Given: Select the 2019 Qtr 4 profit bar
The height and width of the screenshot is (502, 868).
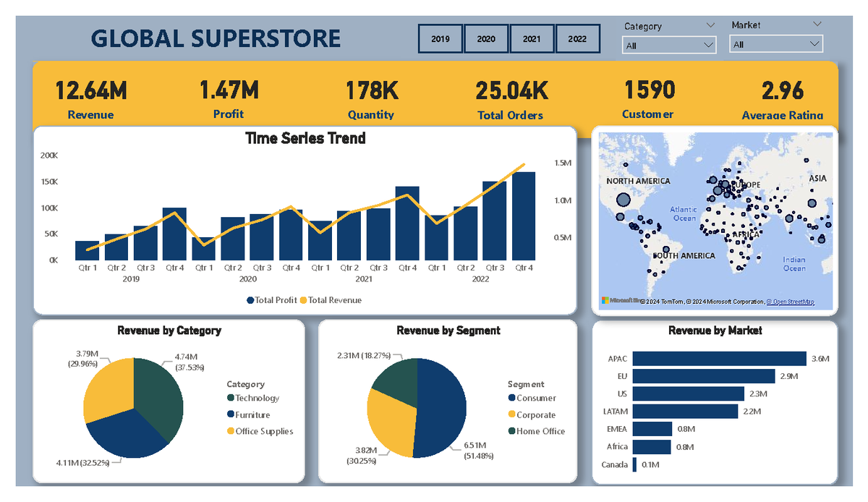Looking at the screenshot, I should [174, 234].
